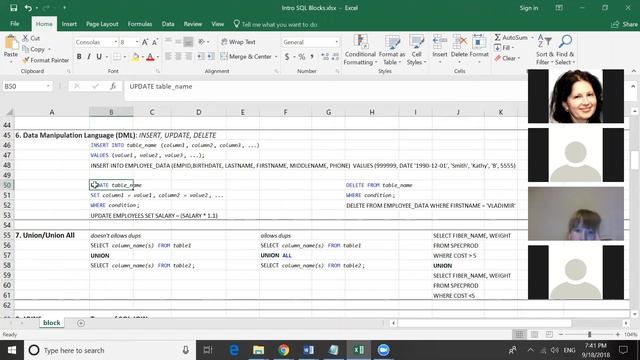Toggle Italic formatting

pyautogui.click(x=89, y=57)
